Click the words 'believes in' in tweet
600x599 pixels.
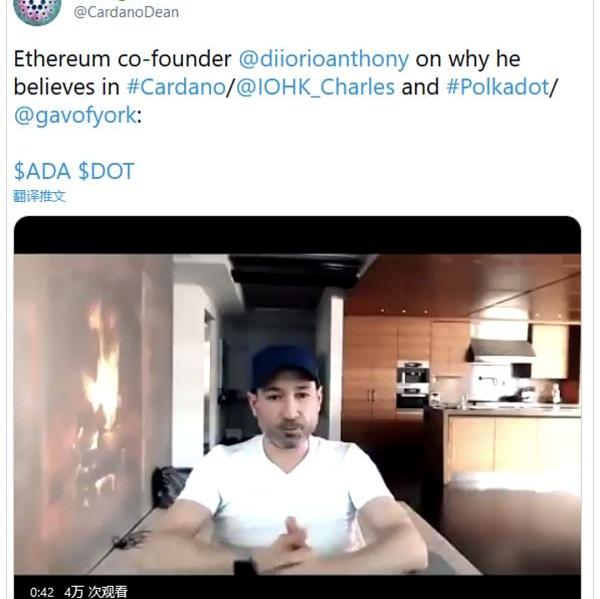click(67, 87)
